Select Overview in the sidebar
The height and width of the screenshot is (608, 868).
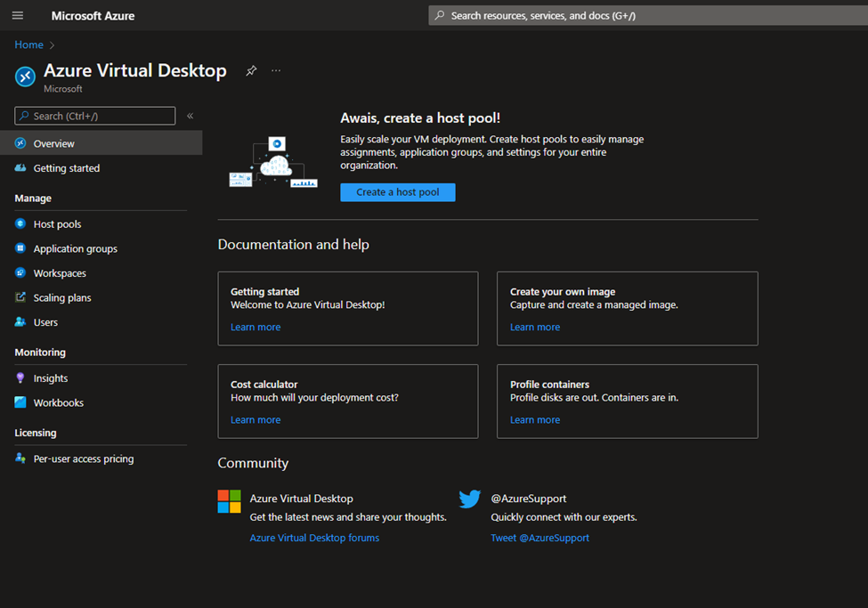click(x=101, y=142)
